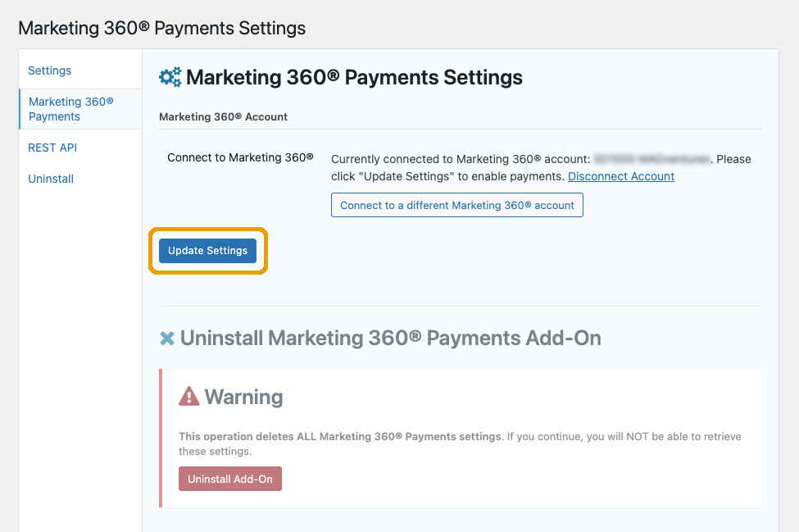Click the 'Currently connected to Marketing 360® account' text
This screenshot has height=532, width=799.
[x=461, y=159]
